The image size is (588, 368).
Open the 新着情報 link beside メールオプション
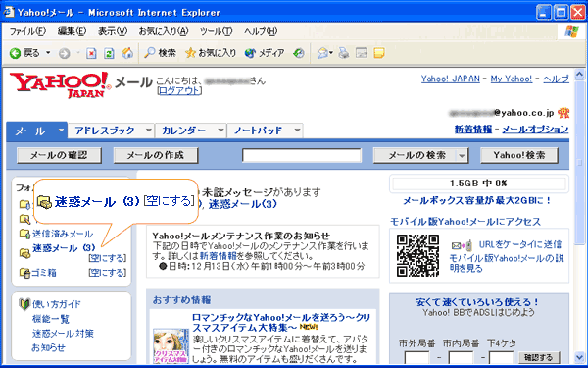[x=473, y=130]
